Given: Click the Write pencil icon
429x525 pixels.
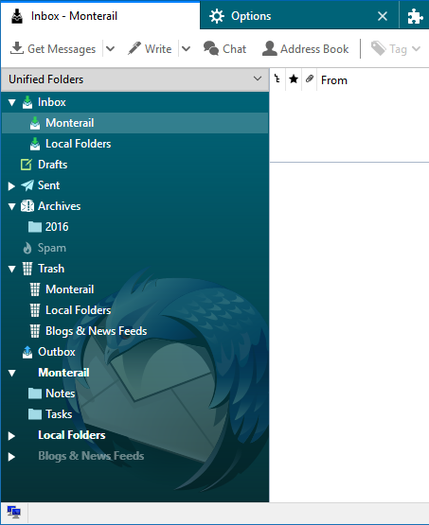Looking at the screenshot, I should [x=134, y=49].
